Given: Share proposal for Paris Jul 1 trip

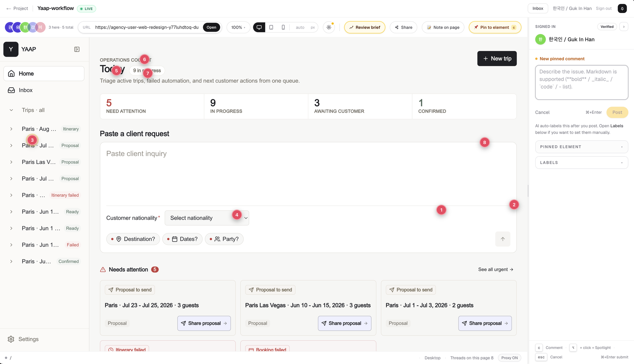Looking at the screenshot, I should click(x=485, y=323).
